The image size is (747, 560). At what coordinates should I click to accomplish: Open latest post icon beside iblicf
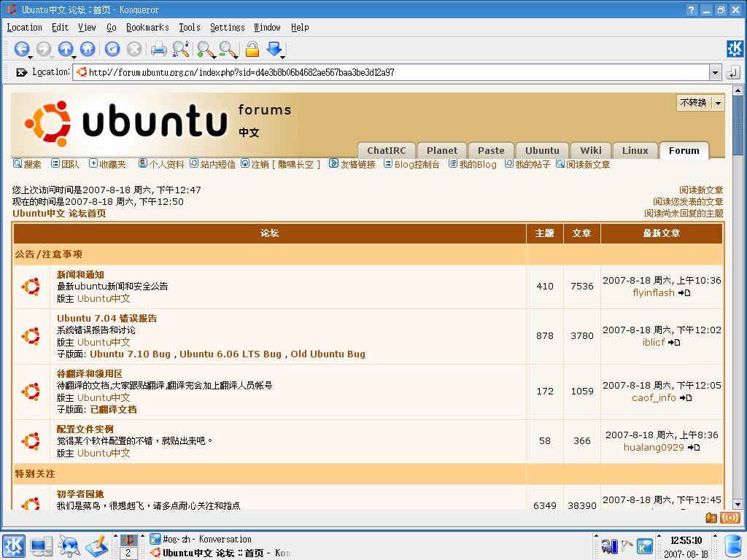[x=674, y=343]
